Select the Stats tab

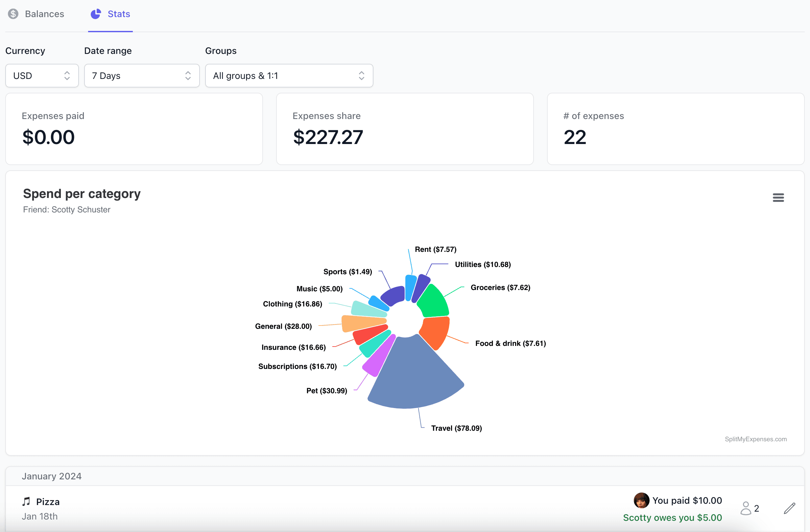[x=118, y=14]
